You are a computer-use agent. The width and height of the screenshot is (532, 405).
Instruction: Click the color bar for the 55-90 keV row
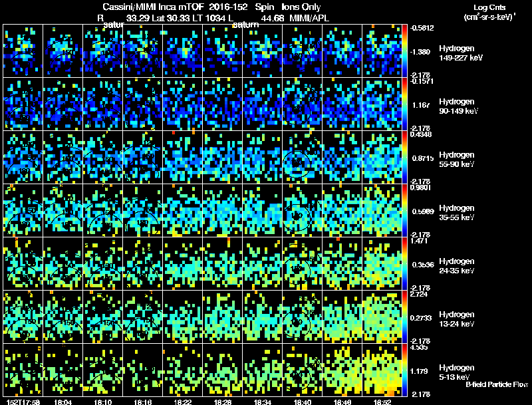pos(404,158)
